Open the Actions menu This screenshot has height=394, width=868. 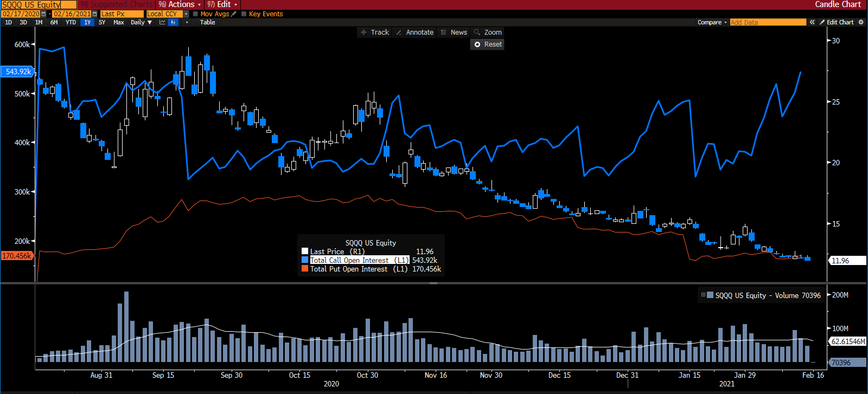click(x=180, y=4)
